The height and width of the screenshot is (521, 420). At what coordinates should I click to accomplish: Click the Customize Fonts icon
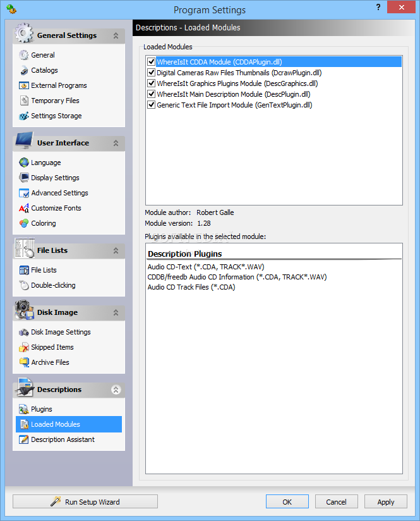[23, 208]
